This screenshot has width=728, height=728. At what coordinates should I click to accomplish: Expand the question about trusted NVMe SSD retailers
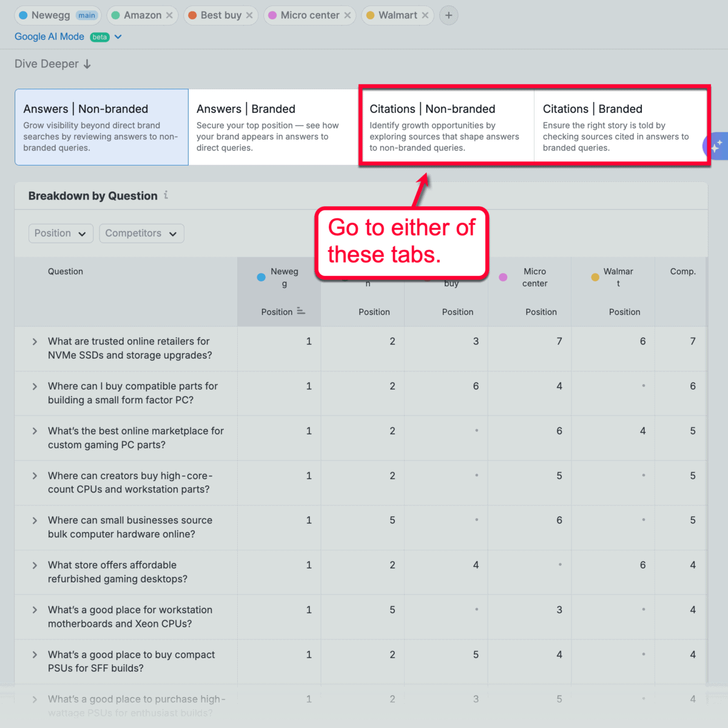[35, 341]
